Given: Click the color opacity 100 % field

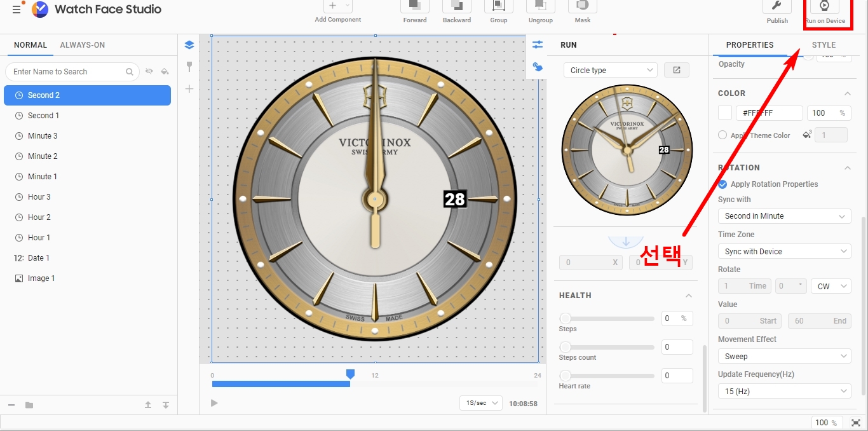Looking at the screenshot, I should pyautogui.click(x=829, y=113).
